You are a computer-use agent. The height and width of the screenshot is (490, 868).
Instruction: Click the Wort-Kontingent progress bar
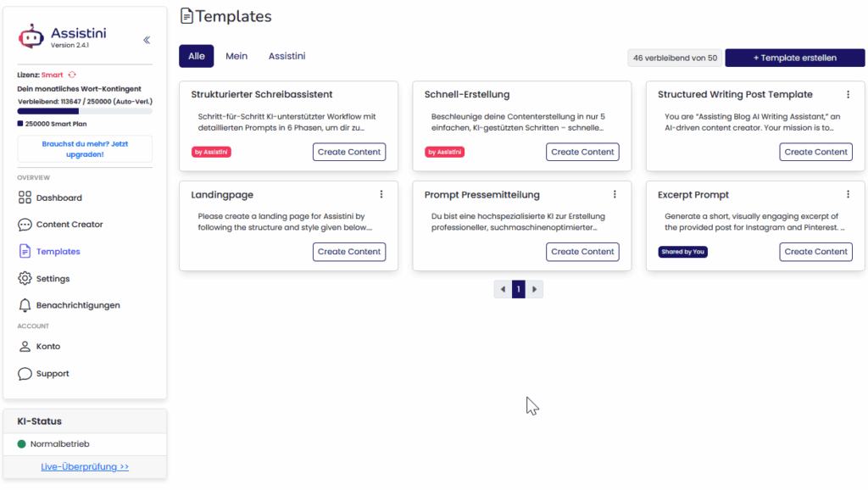(84, 110)
